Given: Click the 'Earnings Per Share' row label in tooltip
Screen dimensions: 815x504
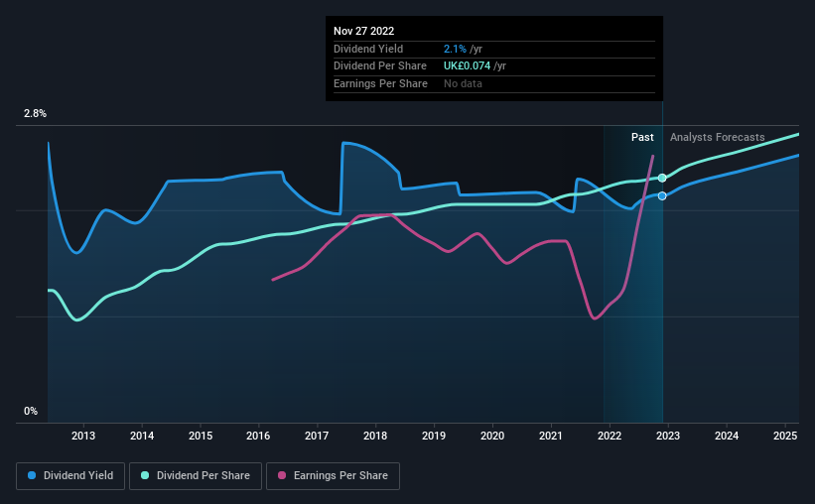Looking at the screenshot, I should tap(380, 83).
